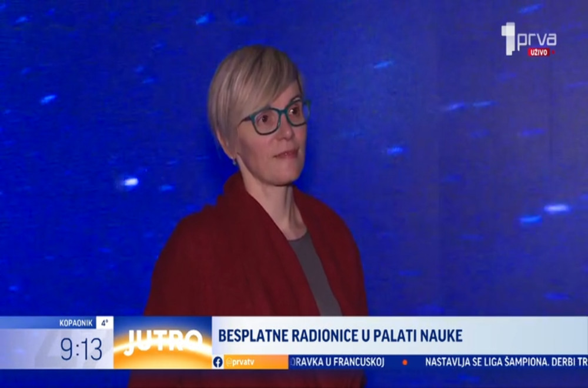Click the 4° temperature value
The image size is (588, 388).
pos(105,323)
